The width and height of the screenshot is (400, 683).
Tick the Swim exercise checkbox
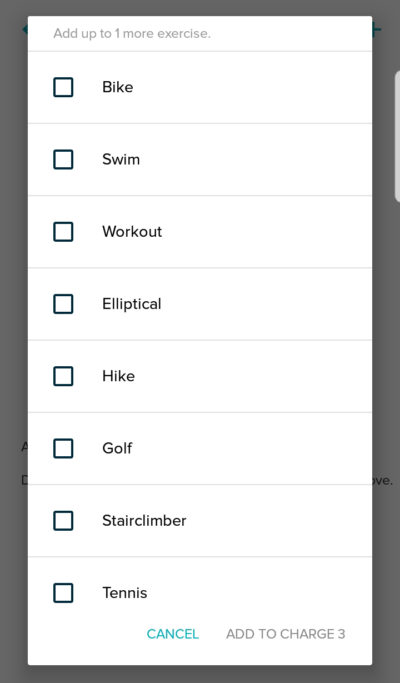coord(63,159)
